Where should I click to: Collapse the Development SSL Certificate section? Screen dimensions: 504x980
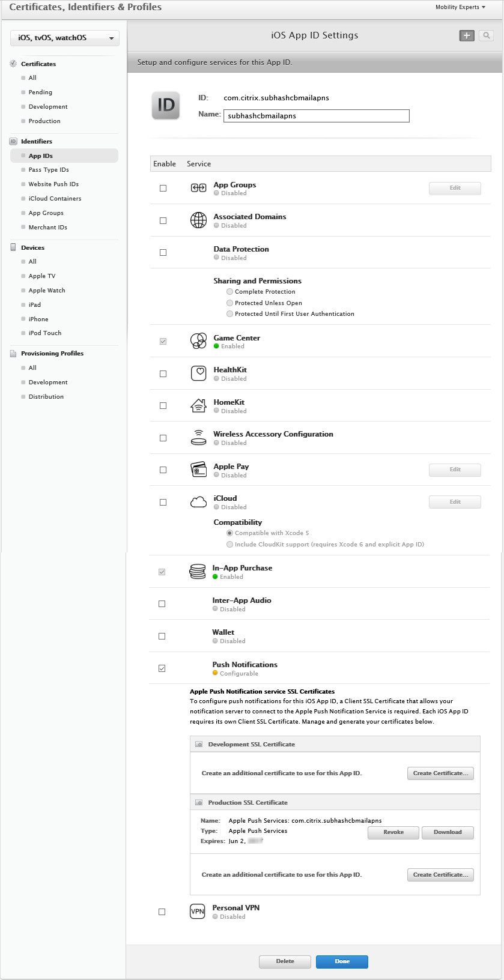tap(199, 745)
